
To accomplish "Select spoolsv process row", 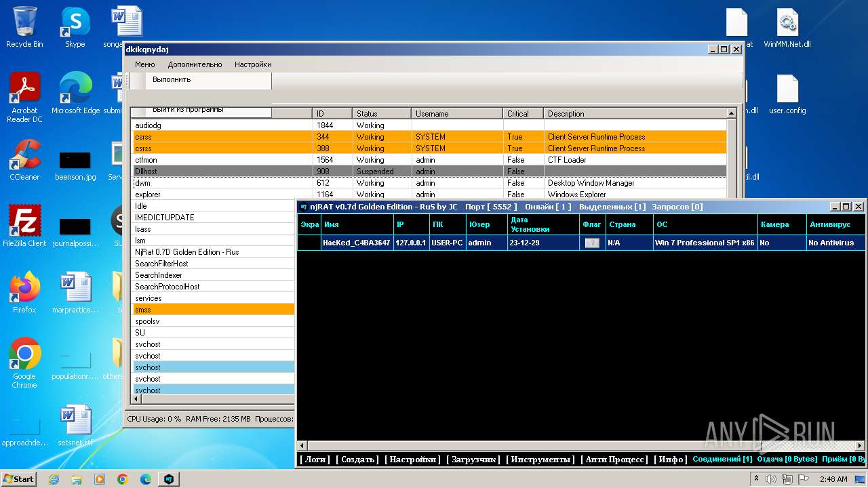I will click(x=214, y=321).
